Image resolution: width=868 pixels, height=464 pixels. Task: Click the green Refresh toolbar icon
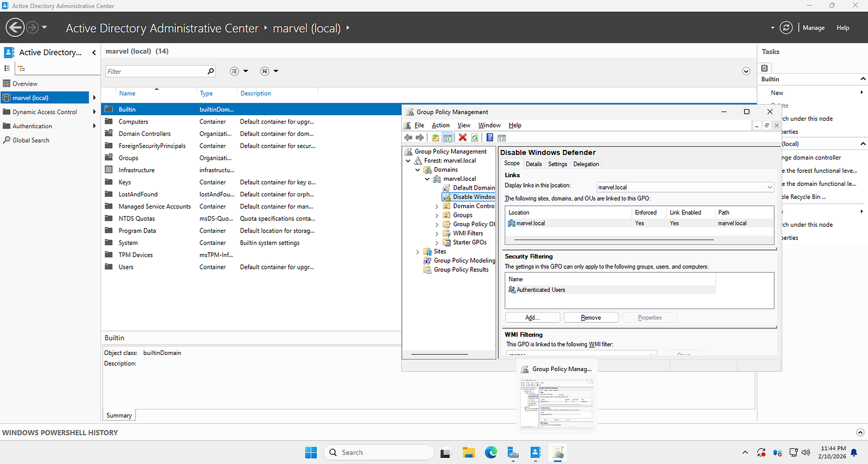coord(474,138)
